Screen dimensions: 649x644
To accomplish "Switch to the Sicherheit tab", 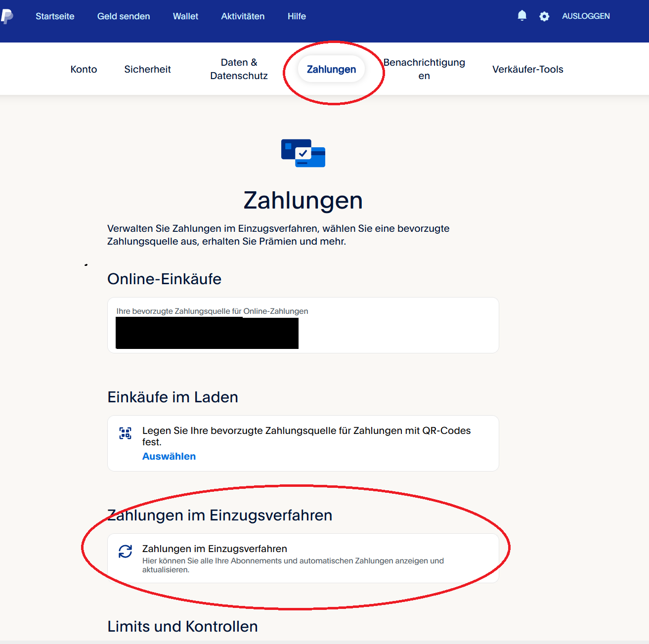I will pyautogui.click(x=147, y=69).
